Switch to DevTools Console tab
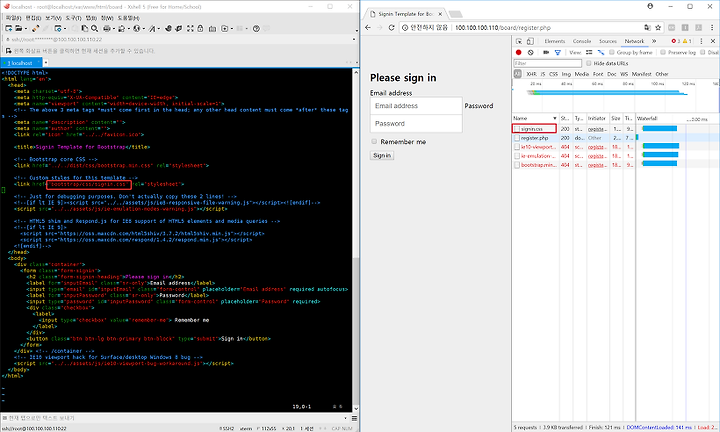 pos(582,41)
